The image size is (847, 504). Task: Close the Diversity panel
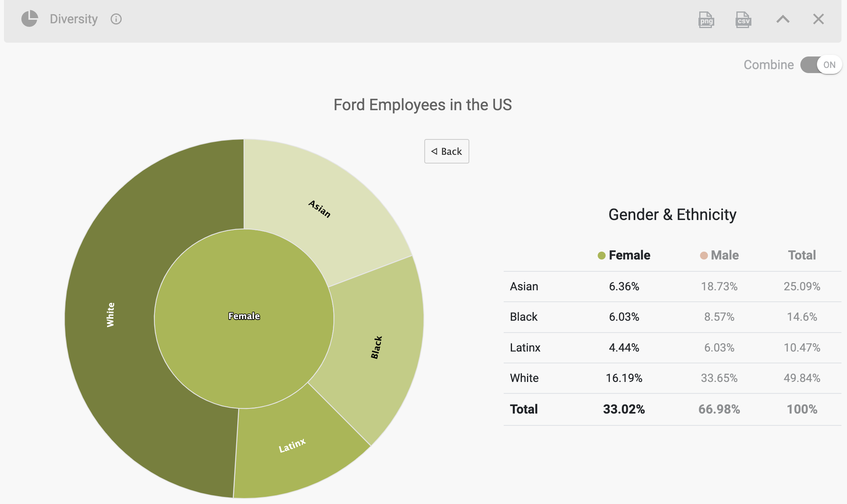819,19
